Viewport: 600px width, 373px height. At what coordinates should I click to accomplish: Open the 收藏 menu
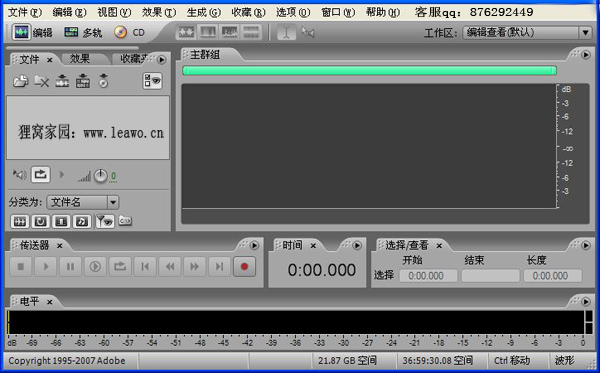248,13
